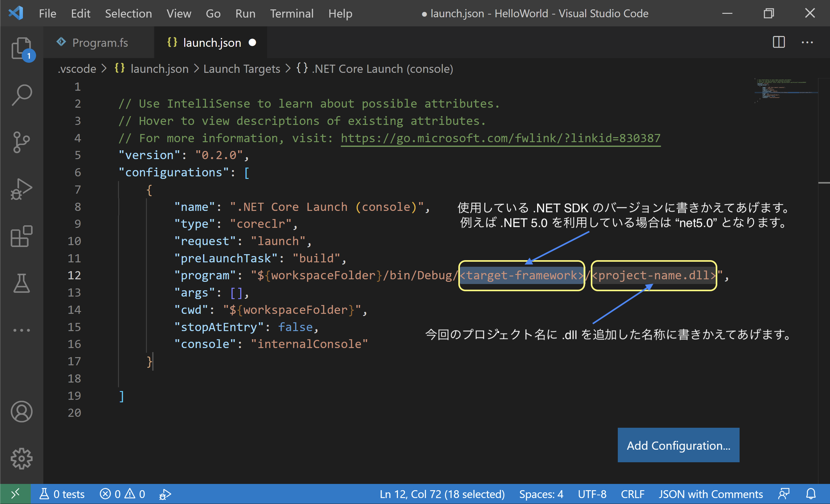Image resolution: width=830 pixels, height=504 pixels.
Task: Open editor More Actions ellipsis menu
Action: (x=807, y=42)
